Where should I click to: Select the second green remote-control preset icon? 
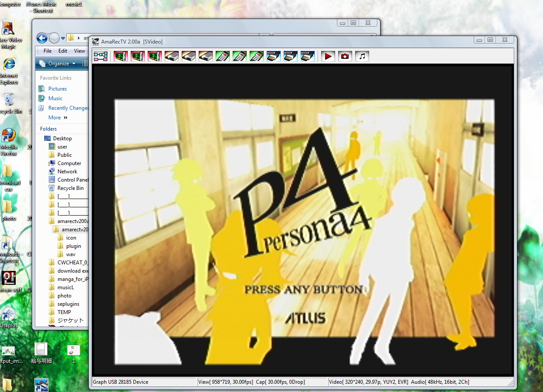(x=240, y=56)
